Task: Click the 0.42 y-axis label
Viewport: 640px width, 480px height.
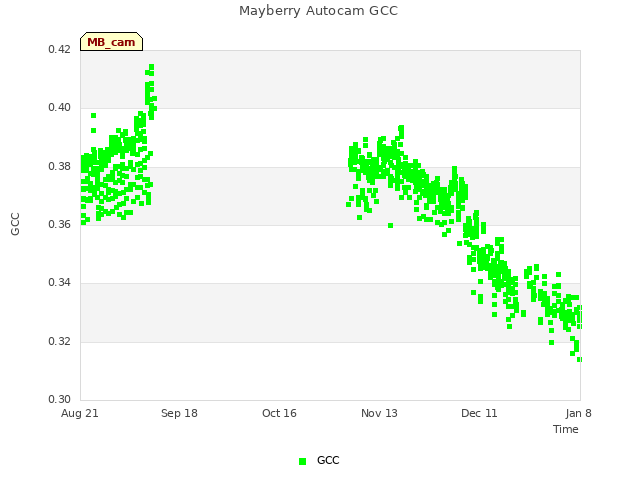Action: (x=59, y=49)
